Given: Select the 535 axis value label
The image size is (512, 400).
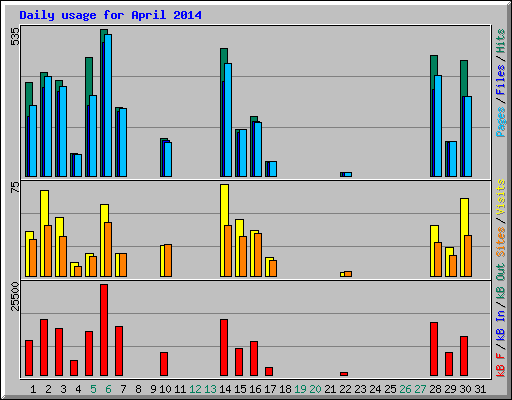Looking at the screenshot, I should (x=15, y=36).
